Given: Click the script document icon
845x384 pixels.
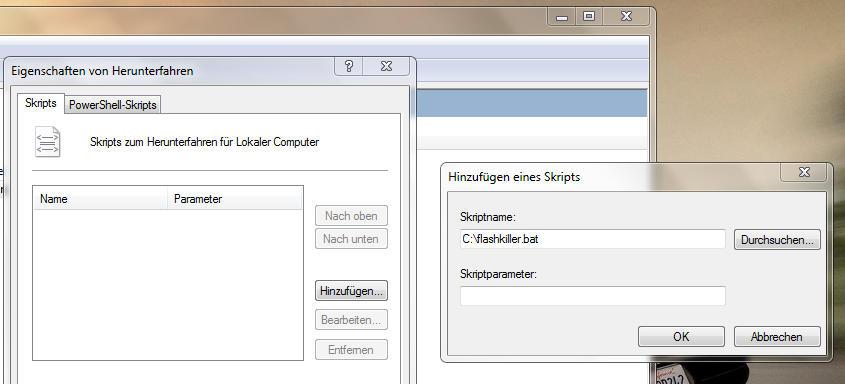Looking at the screenshot, I should [48, 142].
